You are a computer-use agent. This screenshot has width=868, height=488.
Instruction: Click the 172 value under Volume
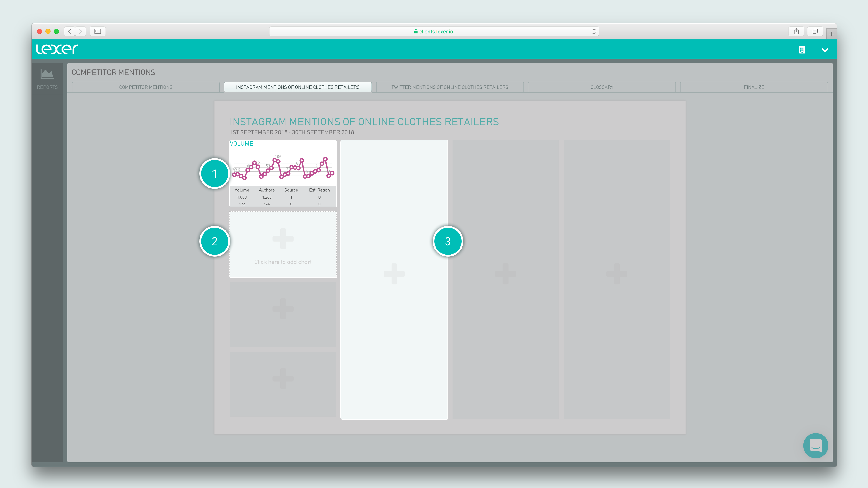[242, 204]
